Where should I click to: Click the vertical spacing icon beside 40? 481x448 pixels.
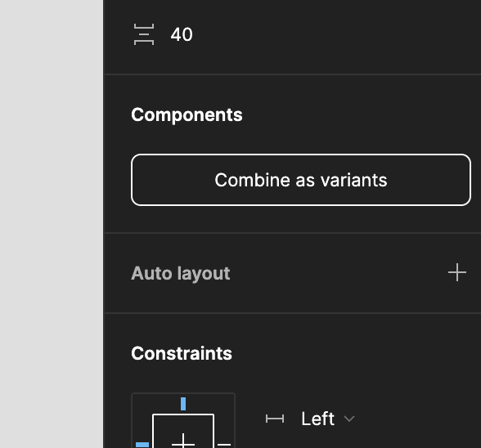[x=144, y=34]
